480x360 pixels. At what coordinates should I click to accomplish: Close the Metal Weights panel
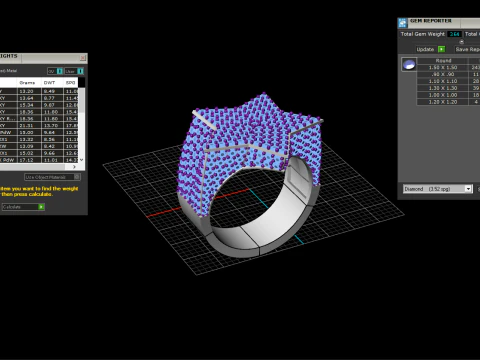click(83, 58)
